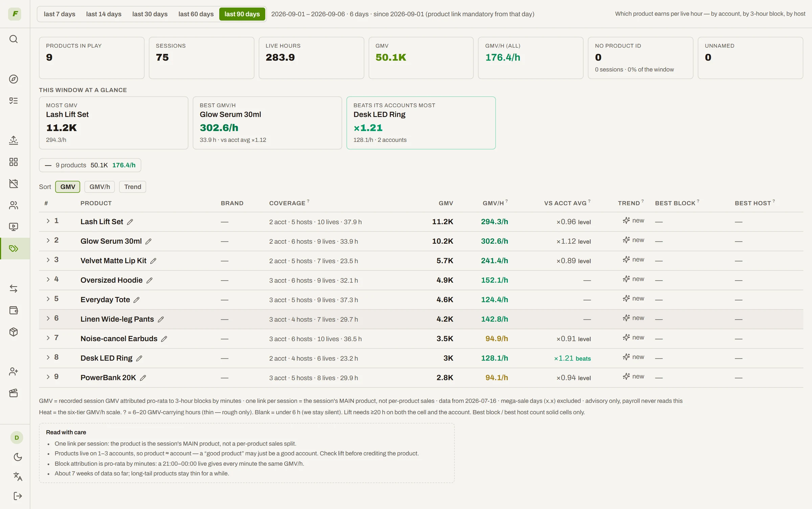Switch to last 14 days range

click(x=104, y=14)
